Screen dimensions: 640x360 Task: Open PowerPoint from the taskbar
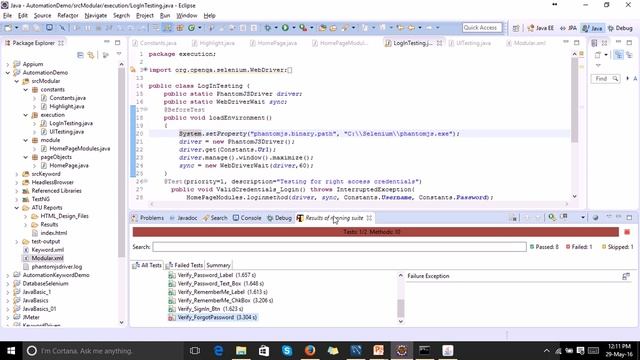pos(378,351)
